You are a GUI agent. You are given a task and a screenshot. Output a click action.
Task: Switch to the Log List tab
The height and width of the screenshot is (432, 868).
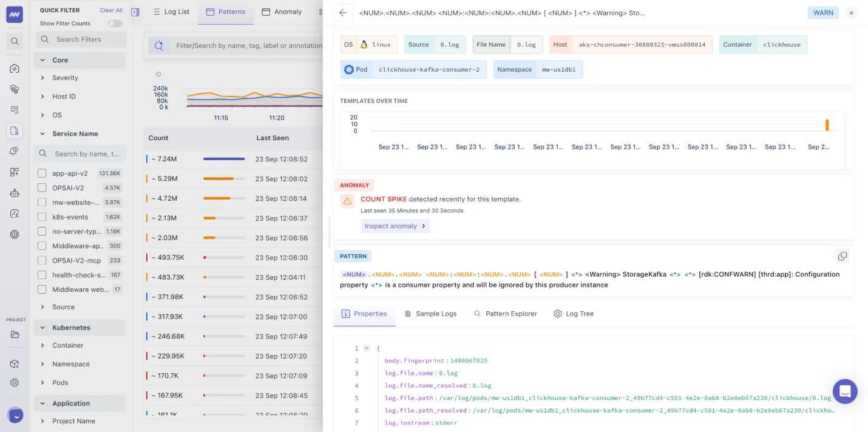point(171,12)
